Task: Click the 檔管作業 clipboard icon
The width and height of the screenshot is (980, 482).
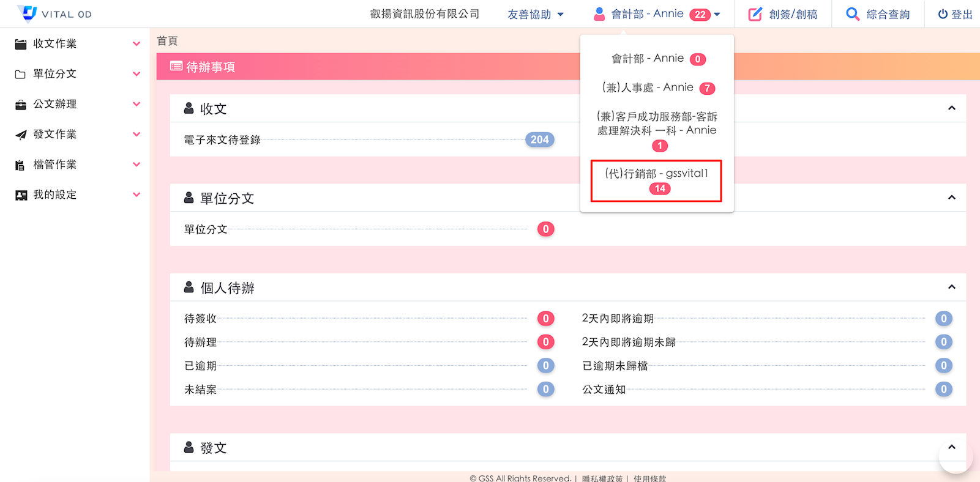Action: click(x=21, y=165)
